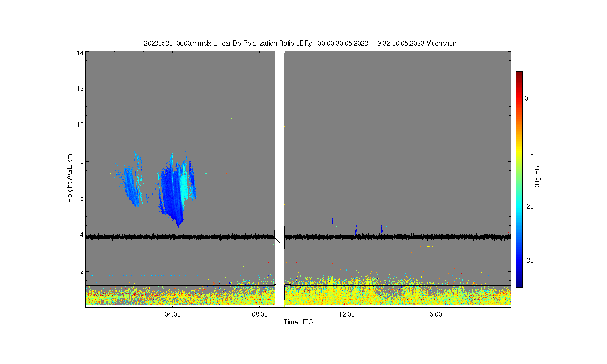Click the small blue echo near 12:30 above 4 km
607x364 pixels.
tap(356, 228)
